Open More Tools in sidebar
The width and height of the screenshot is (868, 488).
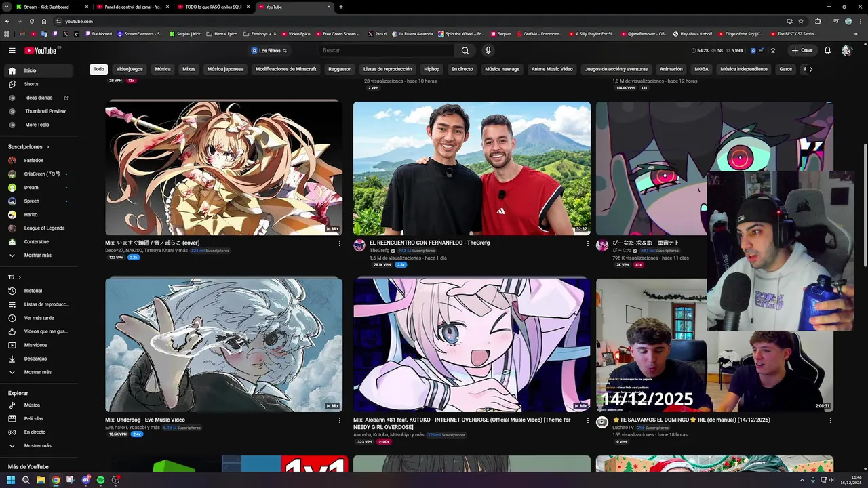38,125
